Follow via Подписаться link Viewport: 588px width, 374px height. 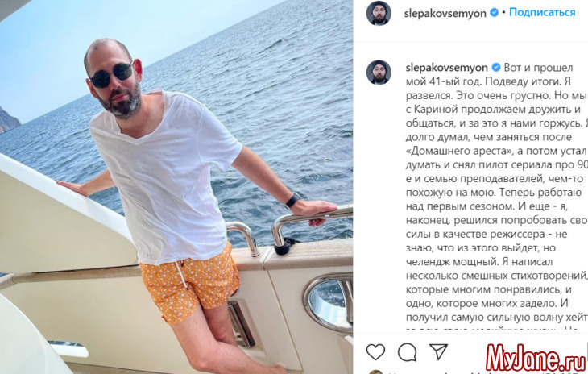[542, 12]
